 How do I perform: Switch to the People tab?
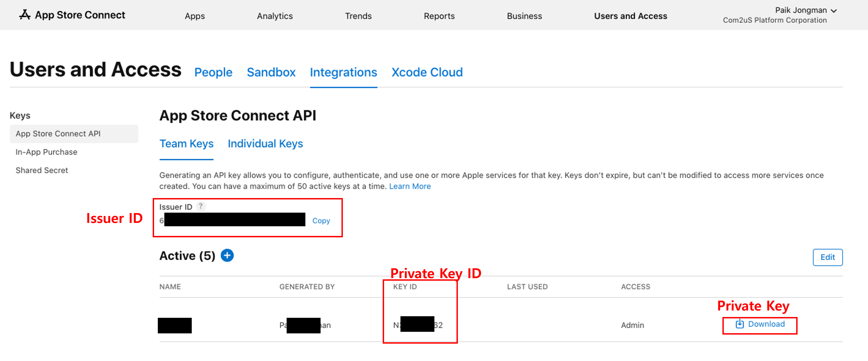click(213, 72)
